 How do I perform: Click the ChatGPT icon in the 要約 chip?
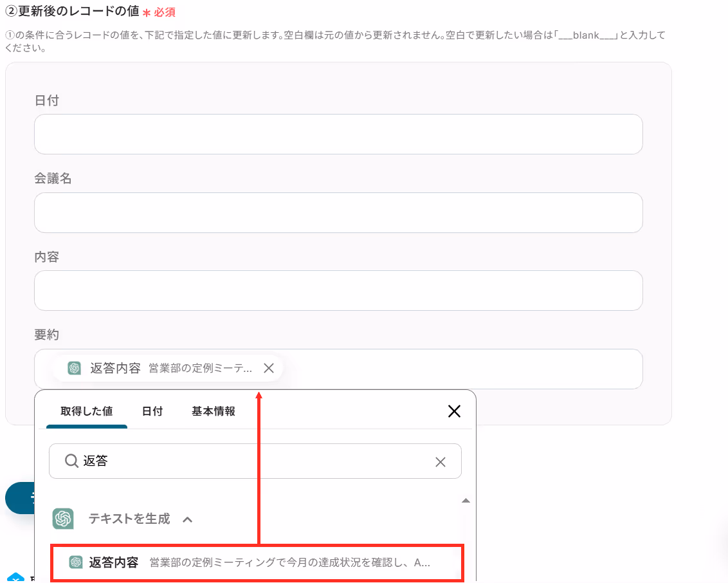click(x=75, y=368)
